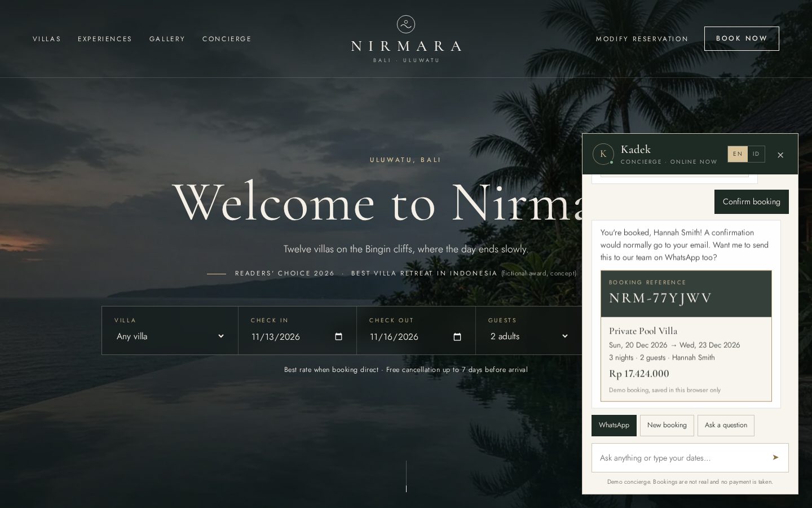Screen dimensions: 812x508
Task: Open the Check In calendar picker icon
Action: click(338, 337)
